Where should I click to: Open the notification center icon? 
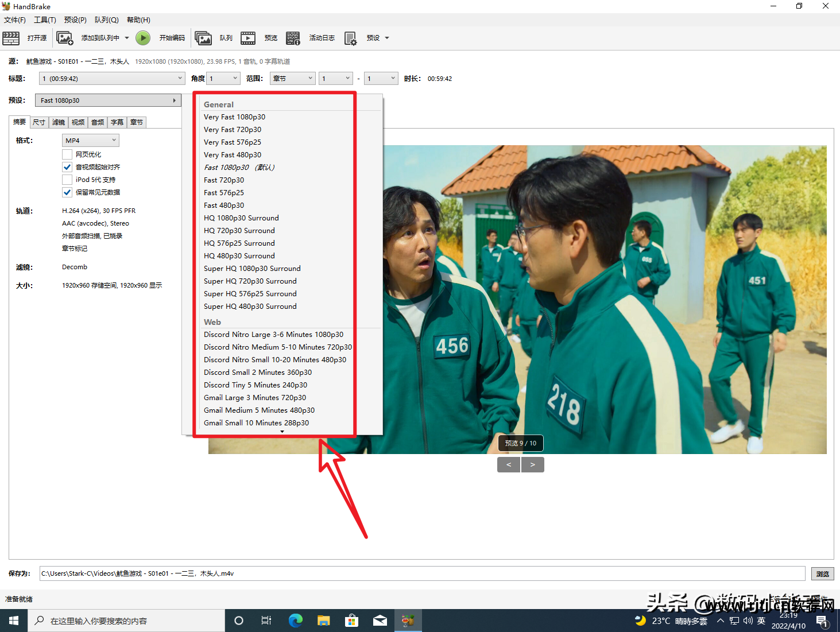pos(822,622)
